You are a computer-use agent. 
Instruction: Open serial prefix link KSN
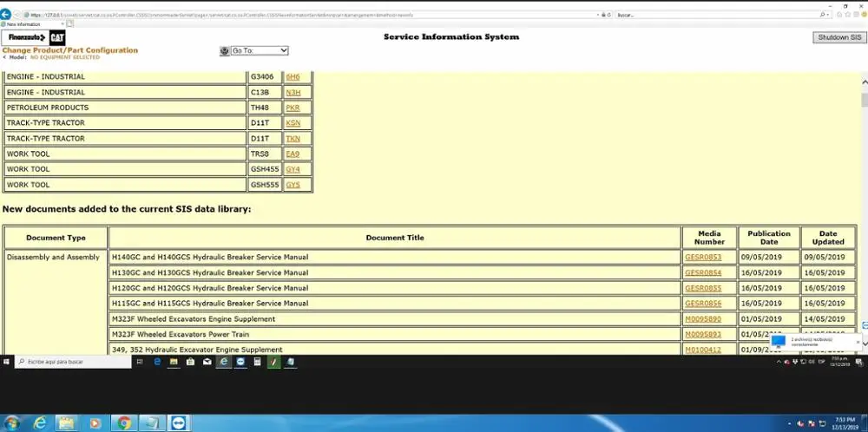tap(293, 123)
